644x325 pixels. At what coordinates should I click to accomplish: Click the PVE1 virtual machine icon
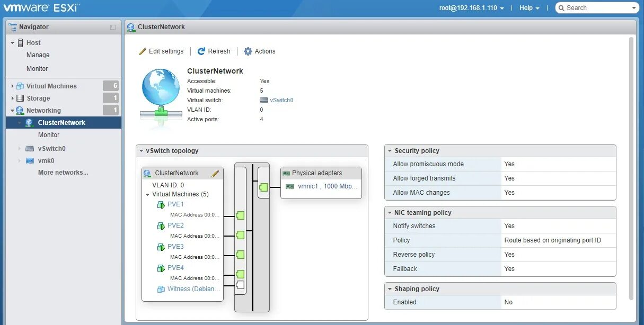[161, 205]
